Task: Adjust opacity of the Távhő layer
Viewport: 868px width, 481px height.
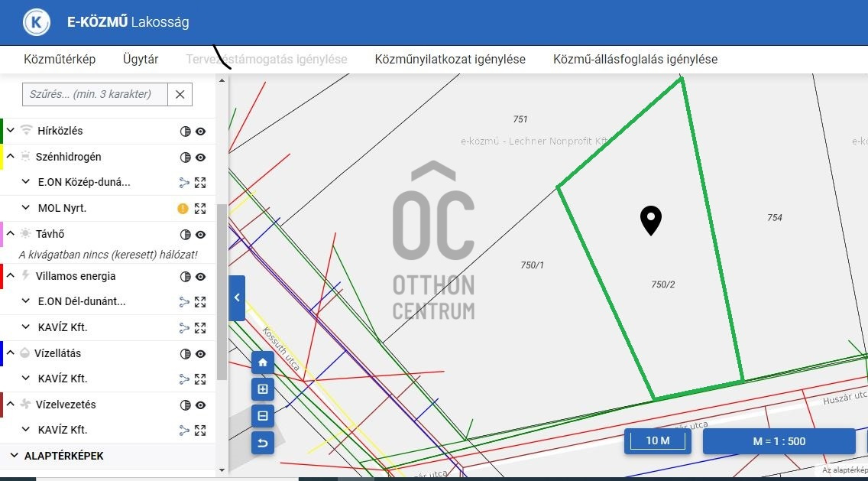Action: tap(184, 235)
